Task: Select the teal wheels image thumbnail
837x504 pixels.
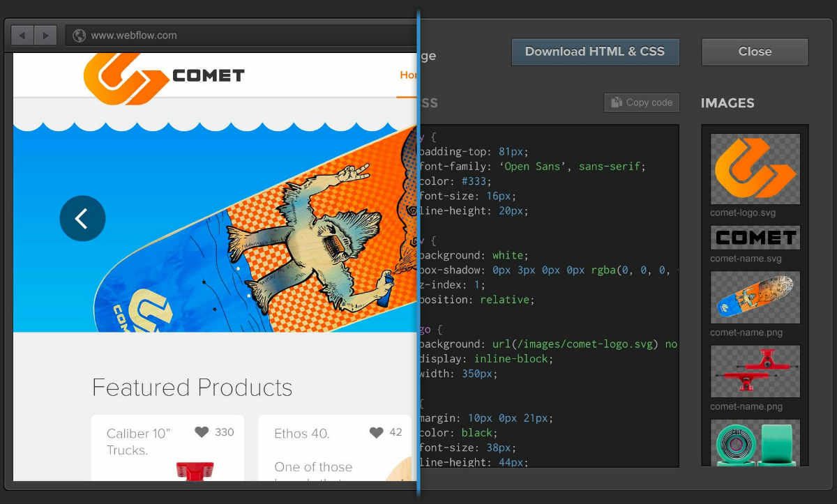Action: [x=755, y=443]
